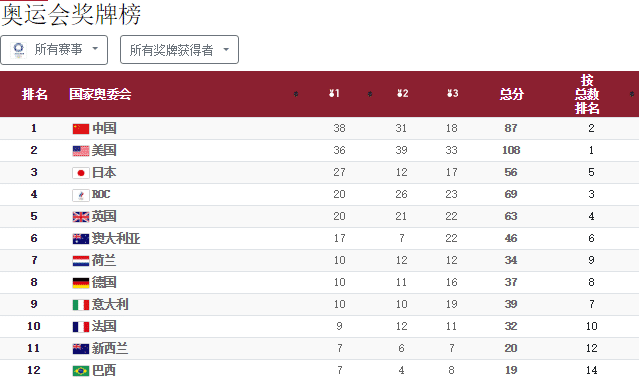Click sort arrow at far right header
The image size is (639, 381).
632,94
